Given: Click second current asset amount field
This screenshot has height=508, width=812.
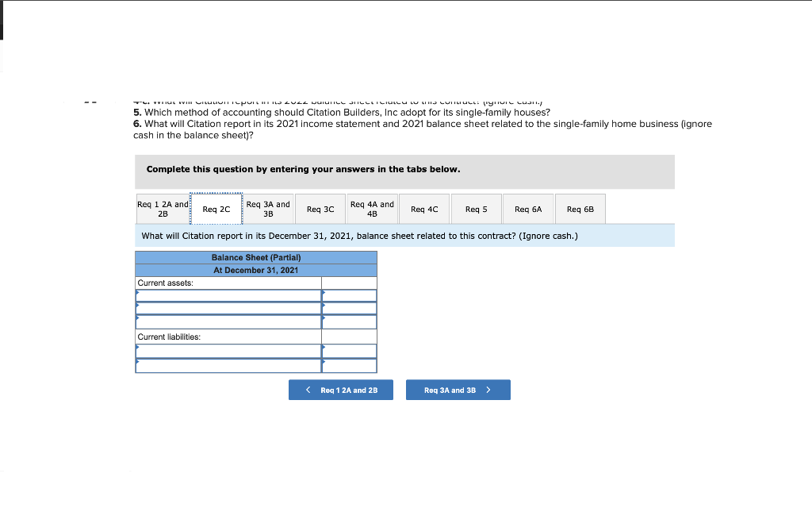Looking at the screenshot, I should [x=349, y=309].
